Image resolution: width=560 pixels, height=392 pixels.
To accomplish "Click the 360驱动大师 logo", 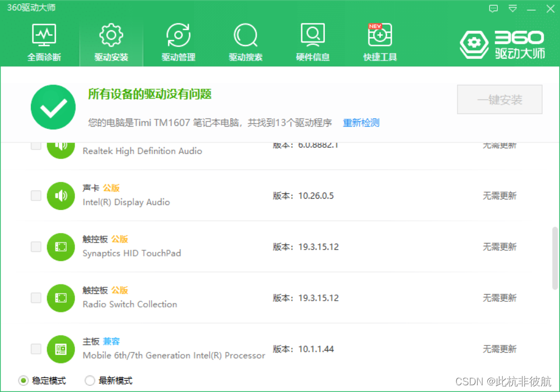I will [x=502, y=45].
